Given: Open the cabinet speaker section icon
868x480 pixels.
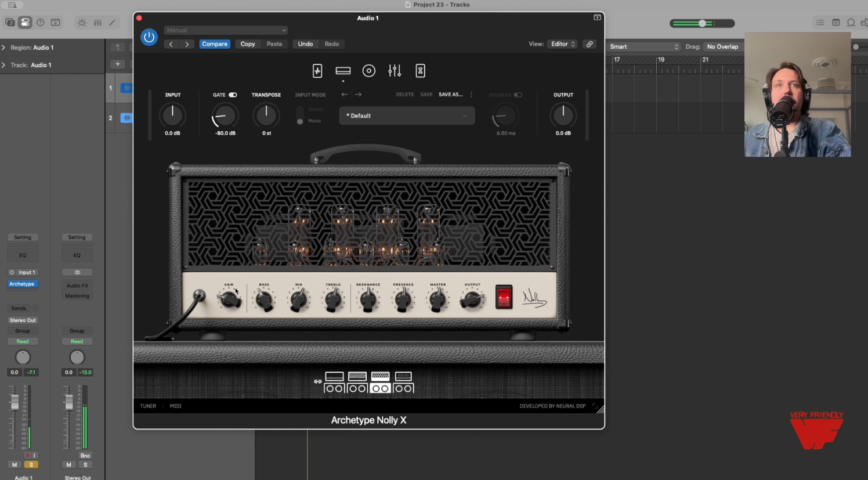Looking at the screenshot, I should pyautogui.click(x=369, y=71).
